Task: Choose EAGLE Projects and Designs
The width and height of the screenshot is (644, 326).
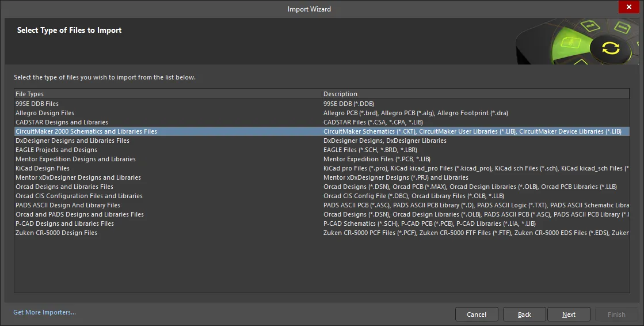Action: [x=322, y=150]
